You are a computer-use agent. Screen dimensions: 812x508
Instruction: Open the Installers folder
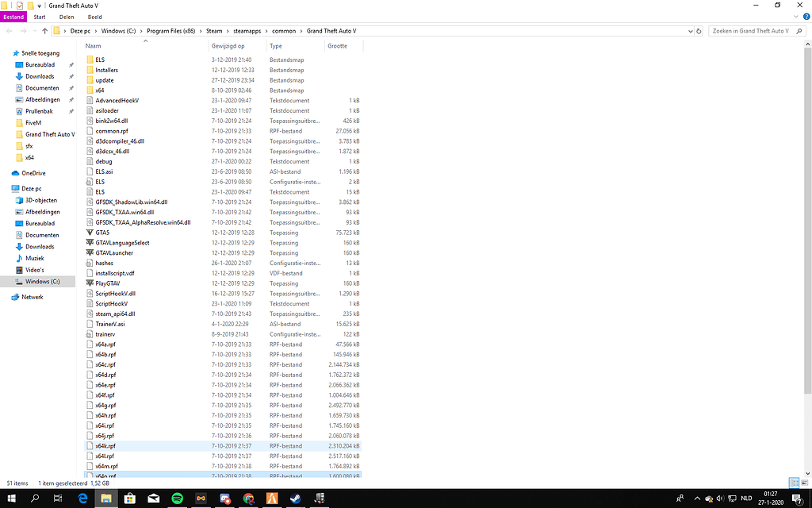(x=106, y=70)
